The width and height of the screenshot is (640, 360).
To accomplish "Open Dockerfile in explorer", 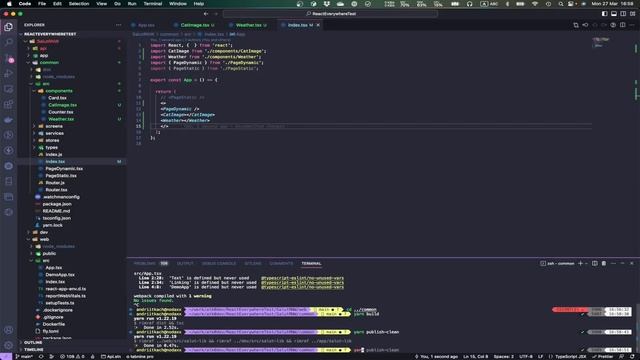I will 53,324.
